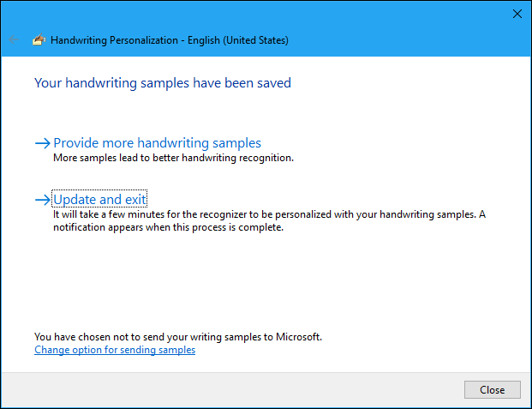Click the 'handwriting samples have been saved' heading
Image resolution: width=532 pixels, height=409 pixels.
[x=163, y=83]
